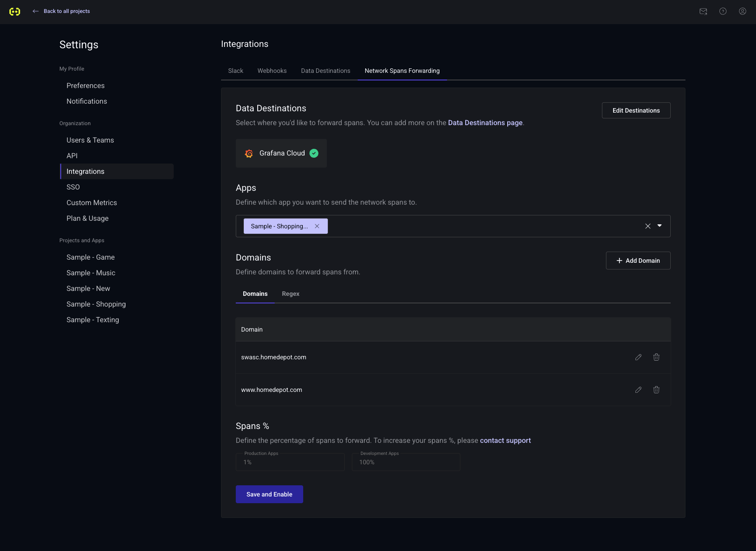Go to Custom Metrics in sidebar
This screenshot has width=756, height=551.
pyautogui.click(x=92, y=203)
